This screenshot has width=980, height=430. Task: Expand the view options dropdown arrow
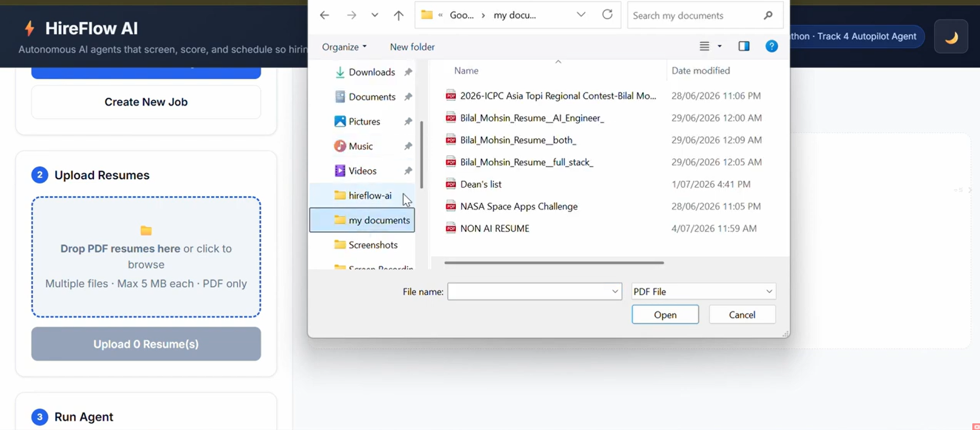click(x=720, y=46)
